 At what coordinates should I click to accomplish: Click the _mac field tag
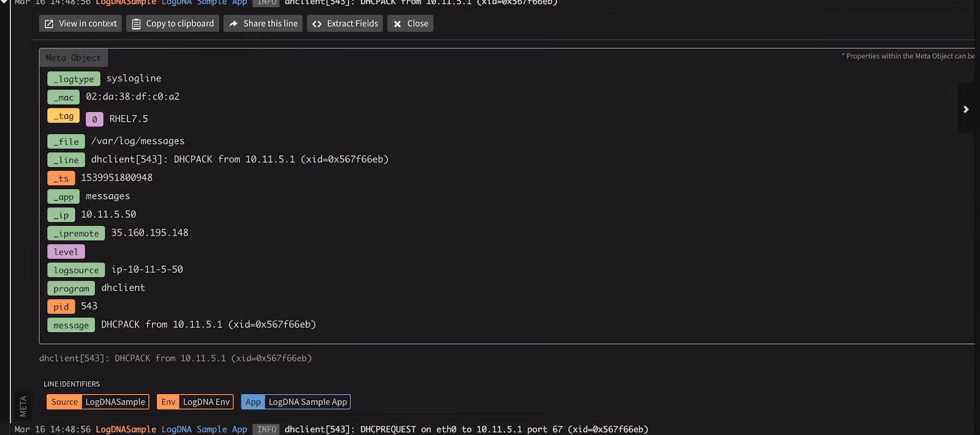pyautogui.click(x=63, y=97)
